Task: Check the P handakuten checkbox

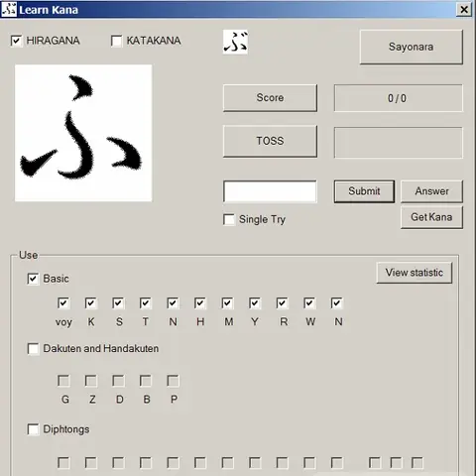Action: point(173,381)
